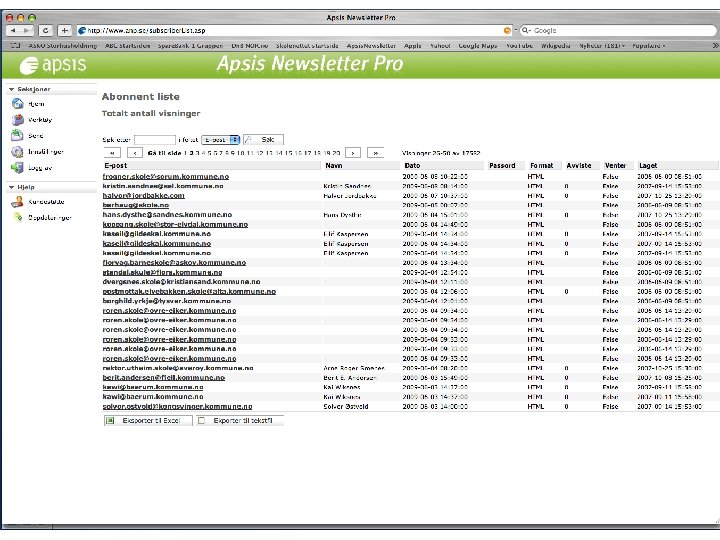This screenshot has height=540, width=720.
Task: Click the Oppdateringer updates icon
Action: pos(18,217)
